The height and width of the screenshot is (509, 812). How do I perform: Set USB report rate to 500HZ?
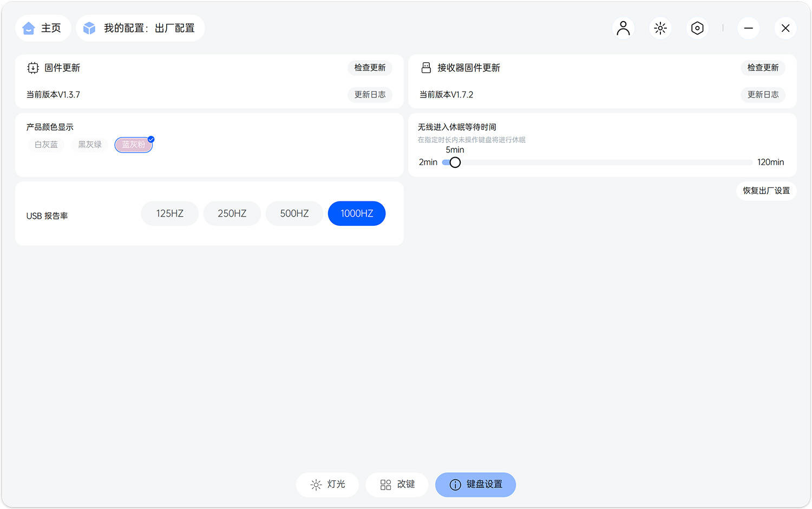(x=294, y=213)
